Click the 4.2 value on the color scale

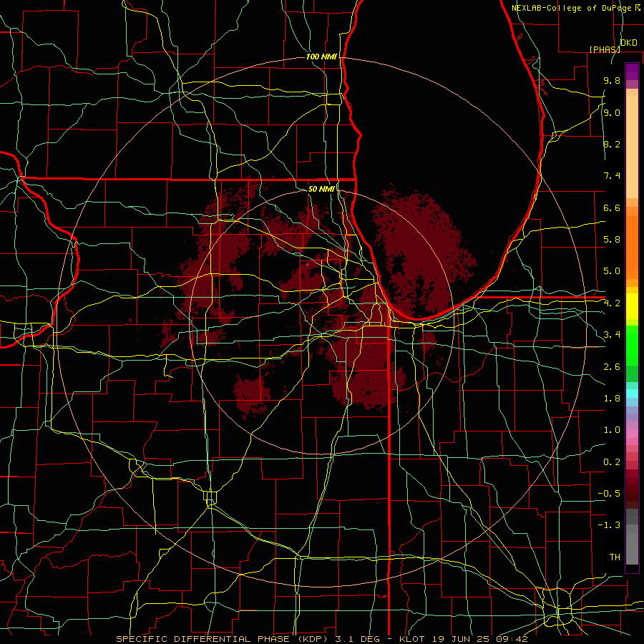click(x=612, y=303)
